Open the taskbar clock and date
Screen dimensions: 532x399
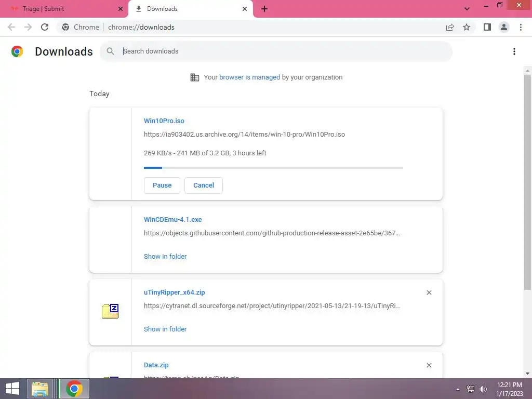(x=510, y=389)
